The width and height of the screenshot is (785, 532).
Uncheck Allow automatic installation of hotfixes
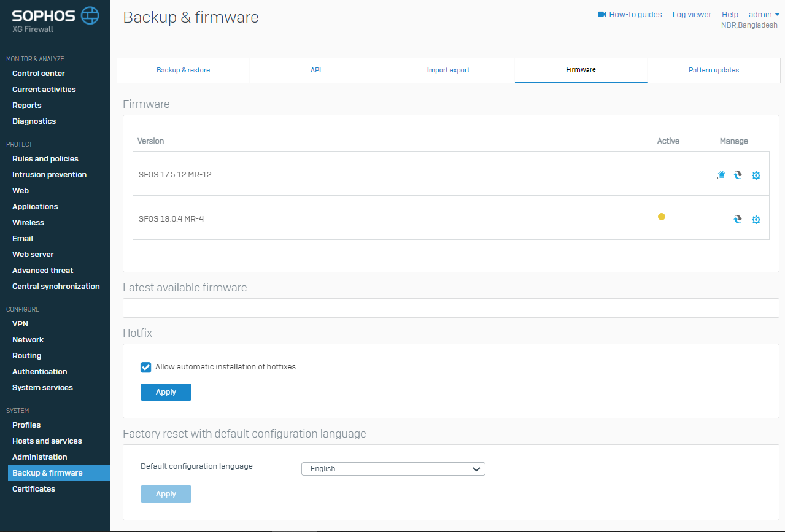[x=146, y=367]
